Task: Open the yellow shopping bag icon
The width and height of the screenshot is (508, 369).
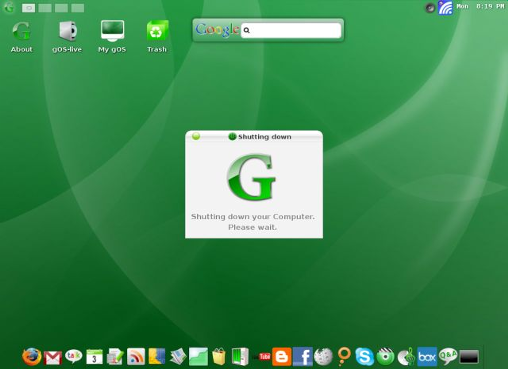Action: click(x=219, y=357)
